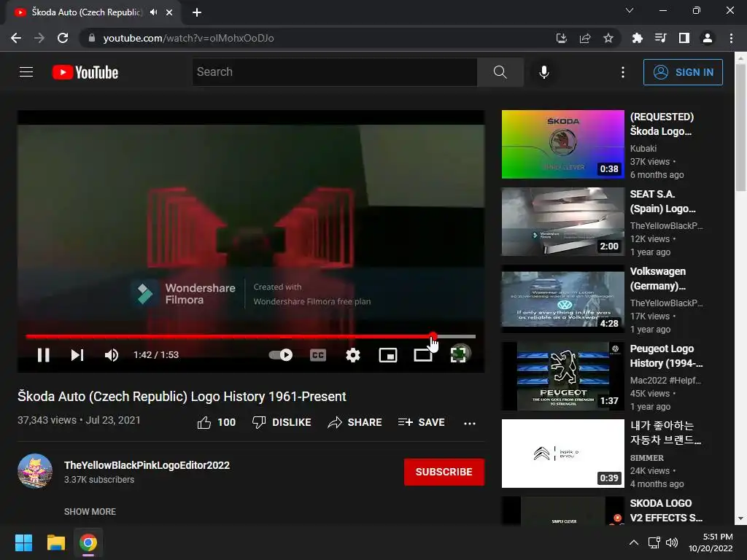The image size is (747, 560).
Task: Open the Chrome three-dot menu
Action: click(x=731, y=38)
